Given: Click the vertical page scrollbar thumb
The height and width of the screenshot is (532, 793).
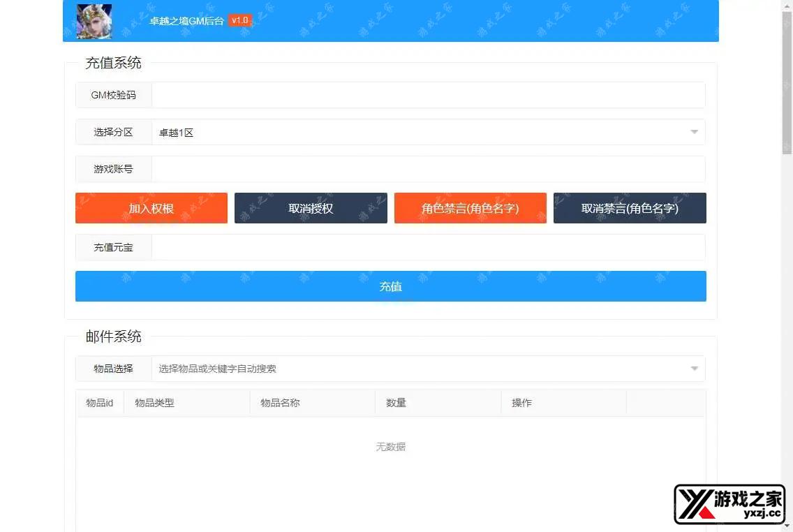Looking at the screenshot, I should click(787, 84).
